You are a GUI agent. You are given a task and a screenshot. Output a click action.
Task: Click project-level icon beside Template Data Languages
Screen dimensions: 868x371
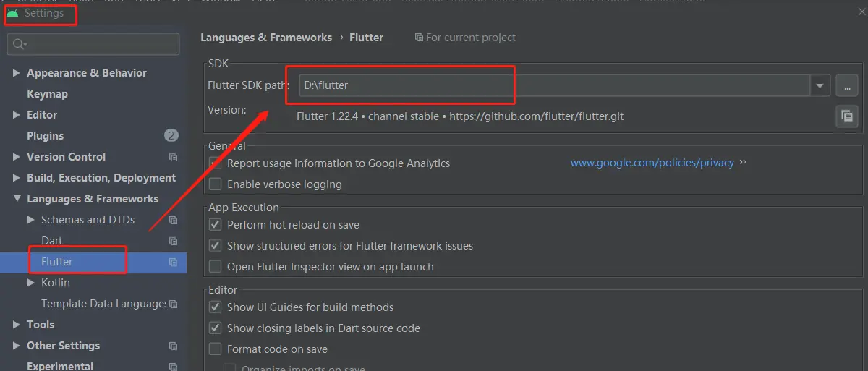click(173, 304)
